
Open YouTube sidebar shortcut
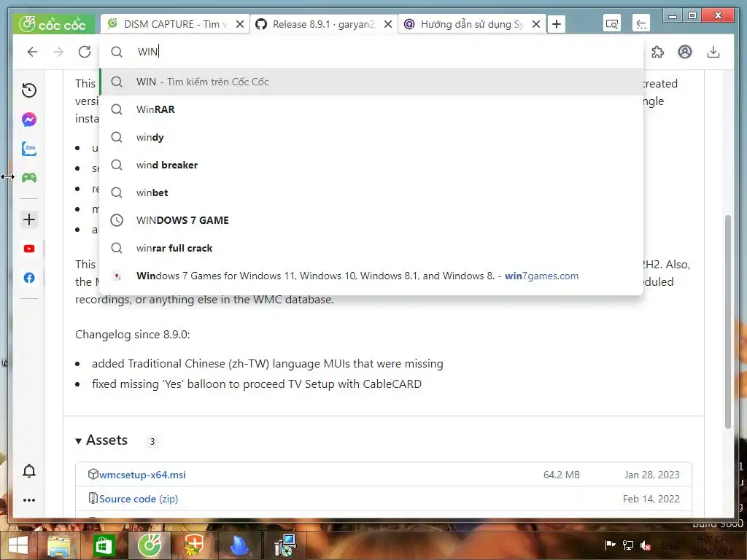click(29, 249)
